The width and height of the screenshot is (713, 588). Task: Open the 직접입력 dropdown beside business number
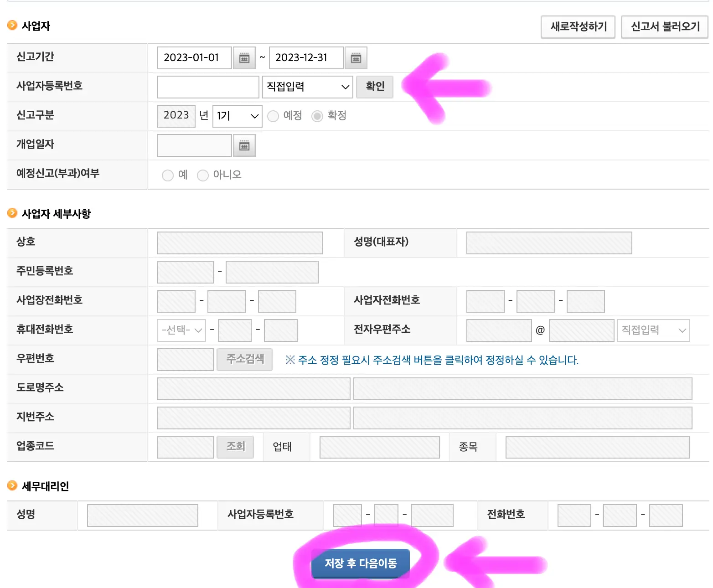307,87
